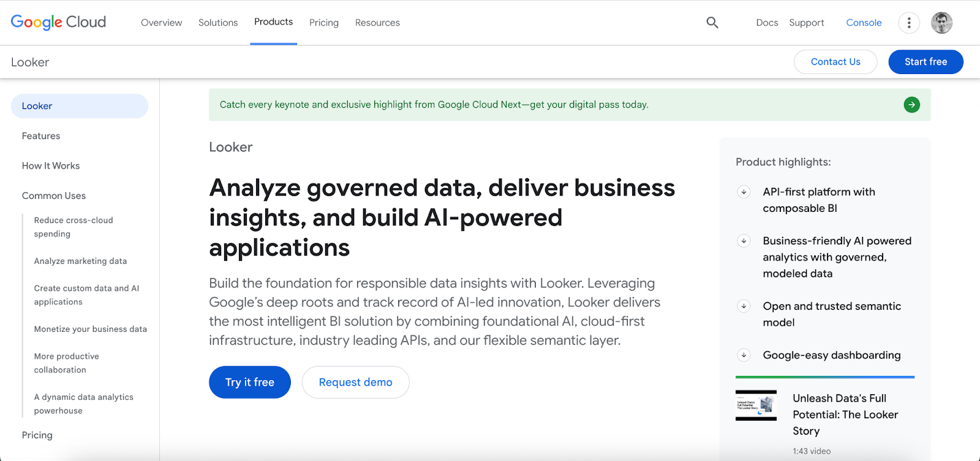
Task: Open the Looker Story video thumbnail
Action: click(756, 405)
